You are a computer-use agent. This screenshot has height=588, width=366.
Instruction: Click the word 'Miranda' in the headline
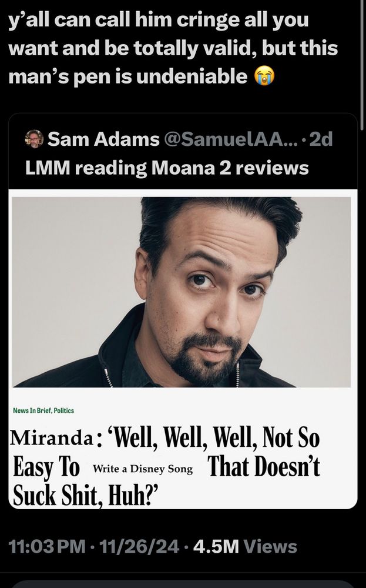(x=52, y=437)
